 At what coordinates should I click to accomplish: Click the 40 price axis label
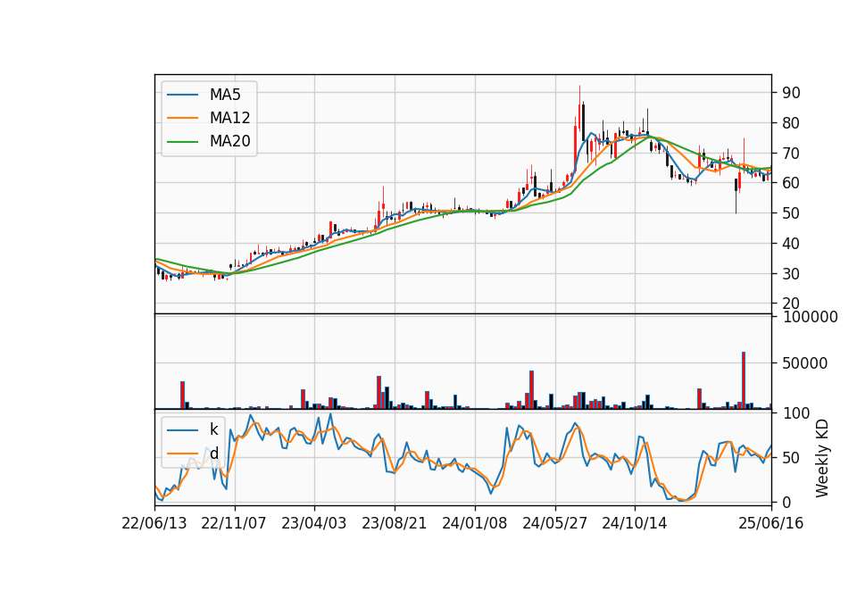coord(791,244)
